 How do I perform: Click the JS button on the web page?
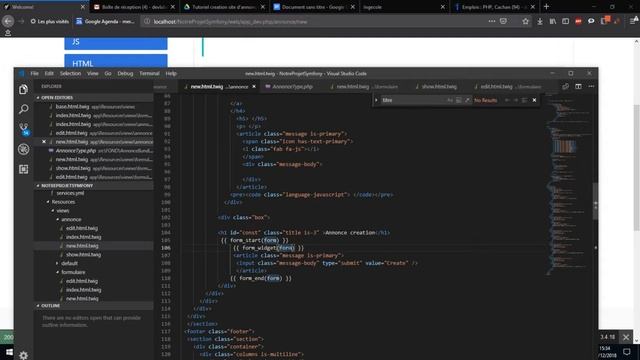point(116,43)
